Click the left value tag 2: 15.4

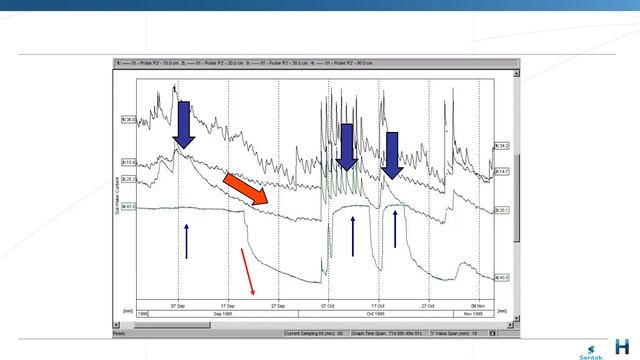[x=128, y=162]
